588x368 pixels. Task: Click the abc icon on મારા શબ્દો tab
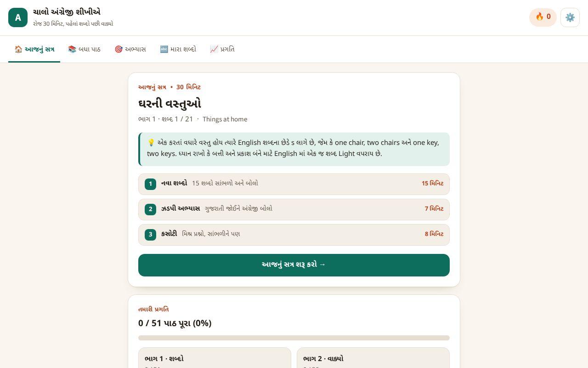164,49
